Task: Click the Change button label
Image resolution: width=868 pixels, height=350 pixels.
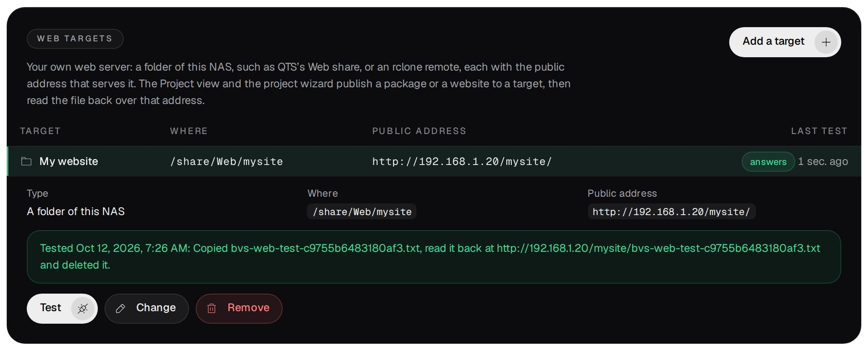Action: coord(156,308)
